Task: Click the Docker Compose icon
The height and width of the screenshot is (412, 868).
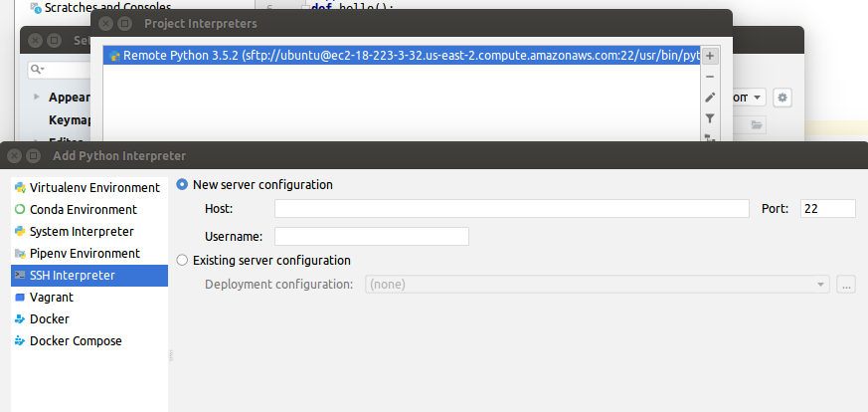Action: 20,341
